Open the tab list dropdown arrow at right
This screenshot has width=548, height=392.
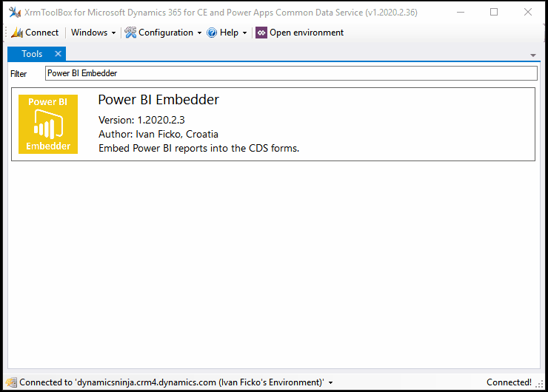pyautogui.click(x=533, y=55)
